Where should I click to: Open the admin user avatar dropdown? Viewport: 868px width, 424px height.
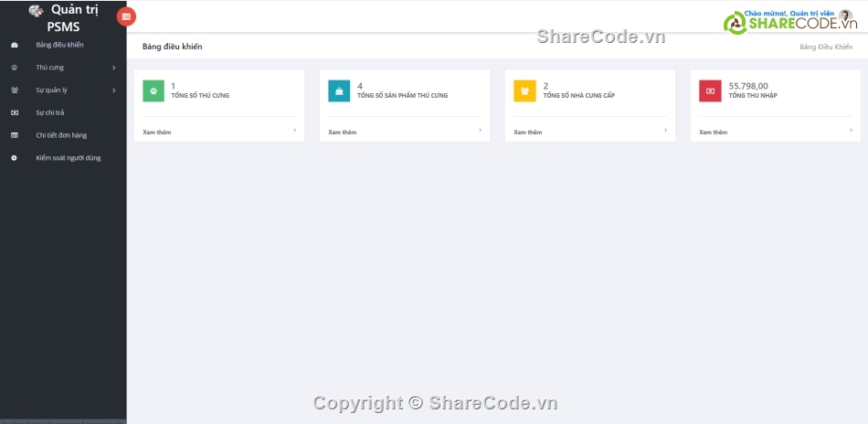(x=845, y=16)
